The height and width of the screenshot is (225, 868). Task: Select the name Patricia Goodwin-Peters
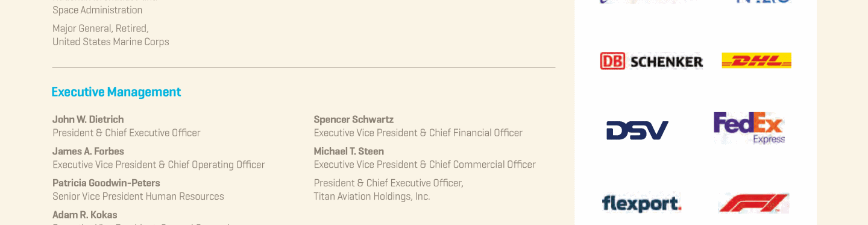coord(106,183)
